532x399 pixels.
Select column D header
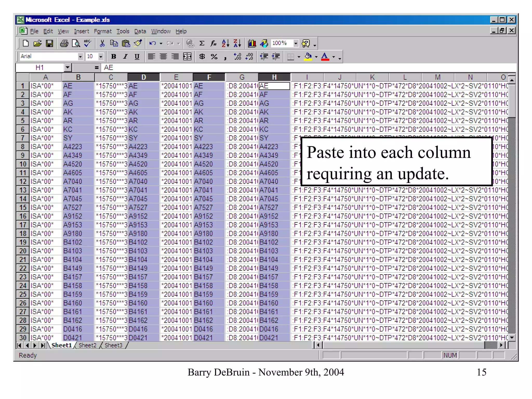pyautogui.click(x=144, y=77)
